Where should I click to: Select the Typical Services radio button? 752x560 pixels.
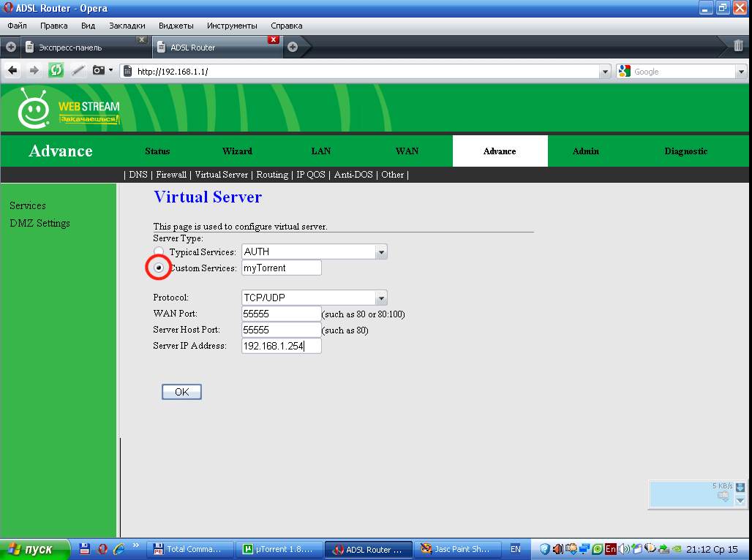point(159,252)
